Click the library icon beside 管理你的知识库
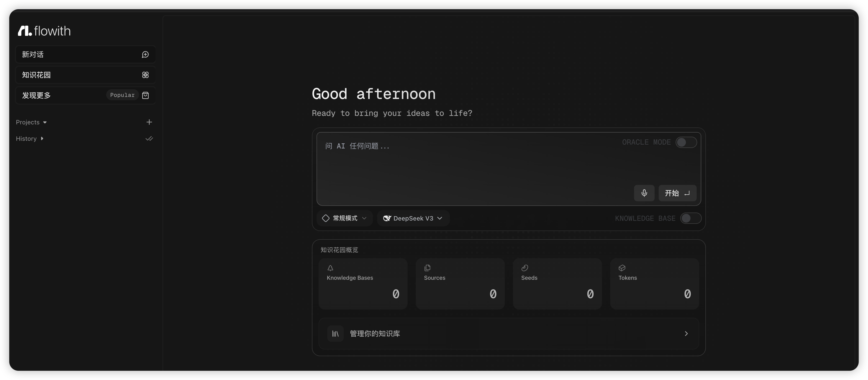This screenshot has width=868, height=380. click(x=335, y=334)
